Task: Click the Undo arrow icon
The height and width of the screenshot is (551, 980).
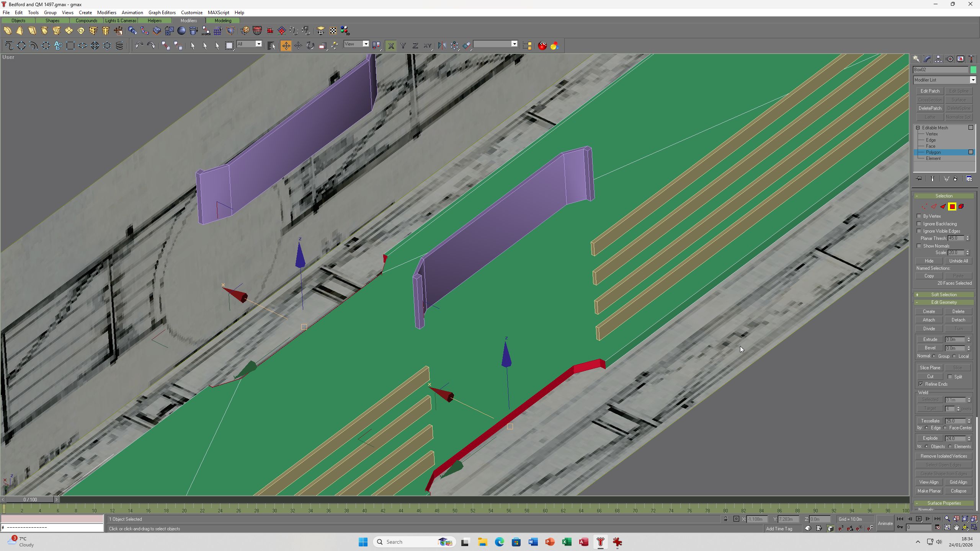Action: (x=139, y=46)
